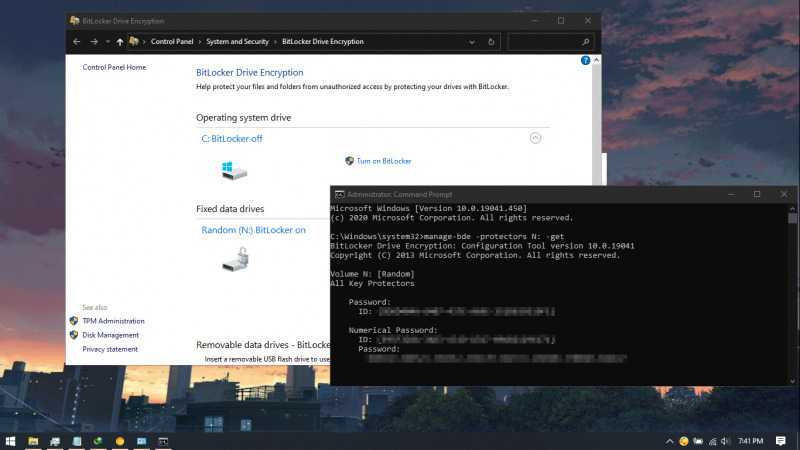Click the search magnifier icon
800x450 pixels.
click(586, 42)
